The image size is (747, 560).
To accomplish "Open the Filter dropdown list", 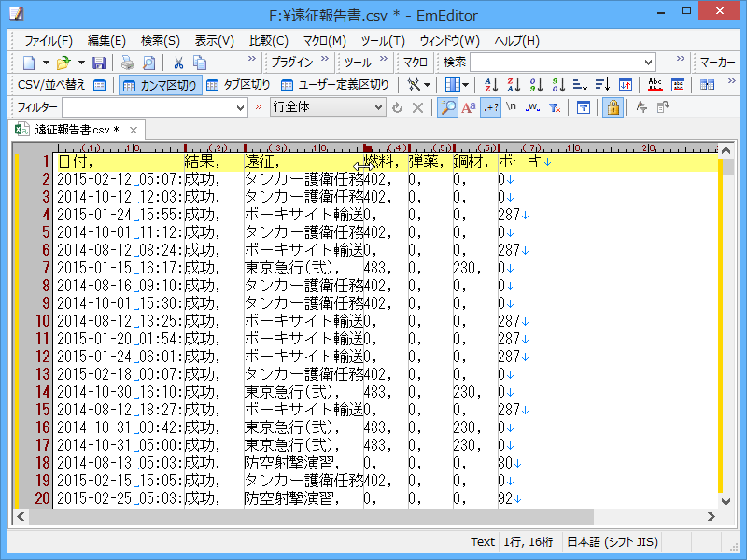I will (240, 108).
